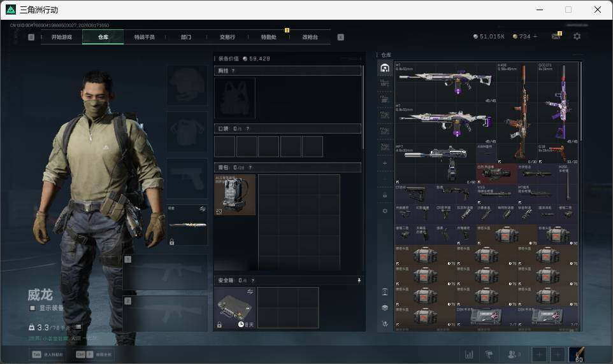Image resolution: width=613 pixels, height=364 pixels.
Task: Click the add-storage plus icon in warehouse sidebar
Action: click(385, 164)
